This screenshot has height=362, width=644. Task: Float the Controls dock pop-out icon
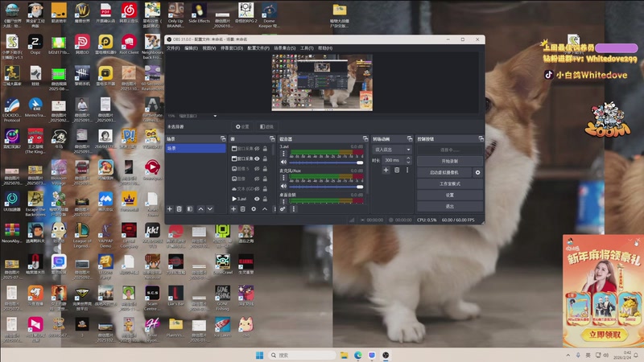[x=481, y=138]
